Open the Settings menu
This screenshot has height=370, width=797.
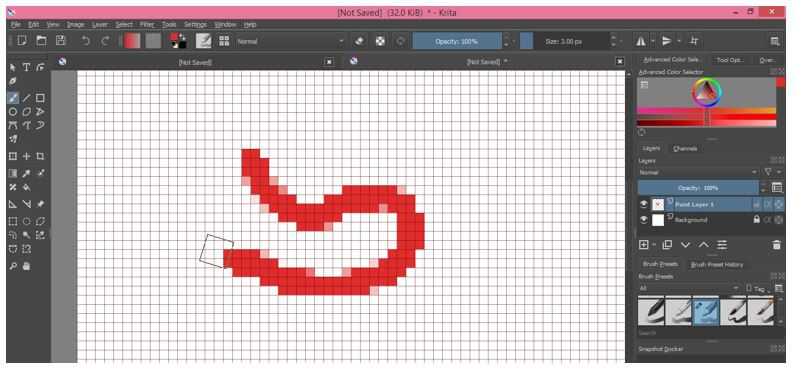pos(195,24)
